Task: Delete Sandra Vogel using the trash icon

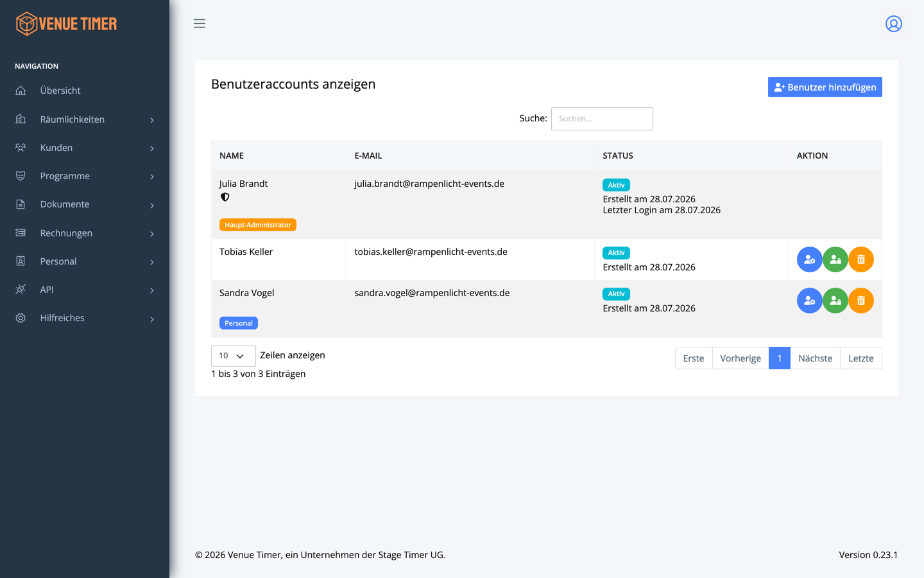Action: tap(861, 301)
